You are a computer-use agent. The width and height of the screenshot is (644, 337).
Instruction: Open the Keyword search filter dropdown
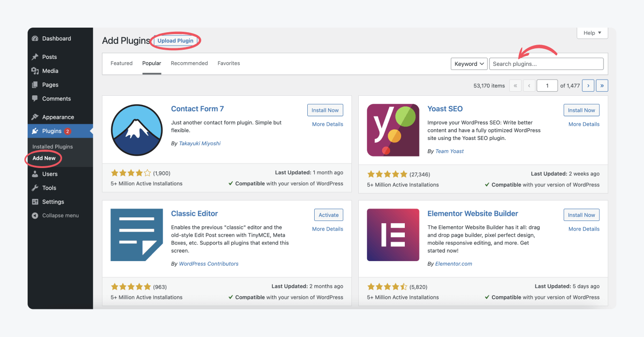tap(469, 64)
